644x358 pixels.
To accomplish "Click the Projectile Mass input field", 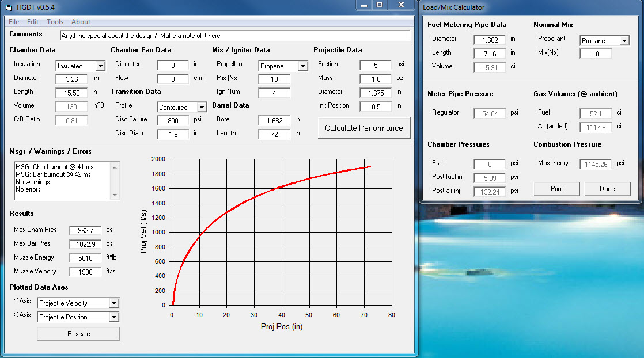I will coord(376,79).
